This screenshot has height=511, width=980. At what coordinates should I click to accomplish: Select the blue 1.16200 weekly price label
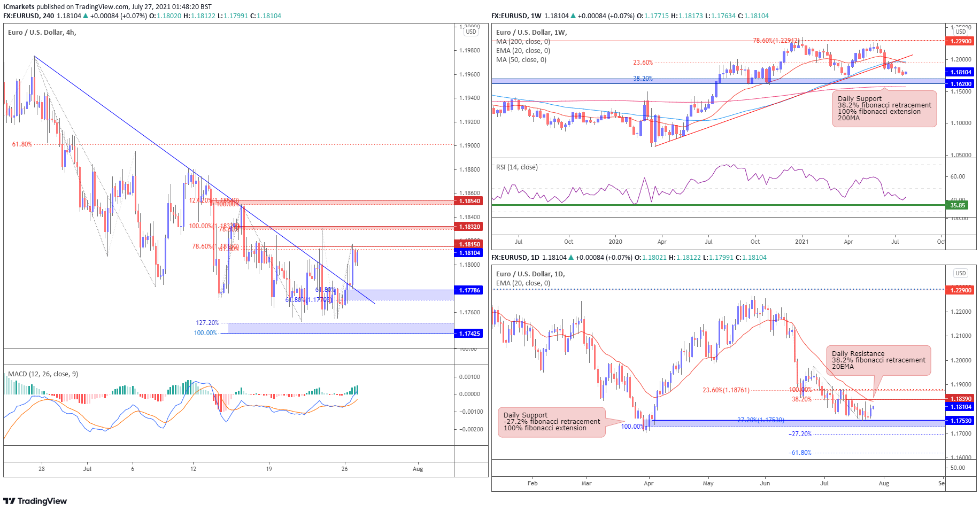[960, 84]
